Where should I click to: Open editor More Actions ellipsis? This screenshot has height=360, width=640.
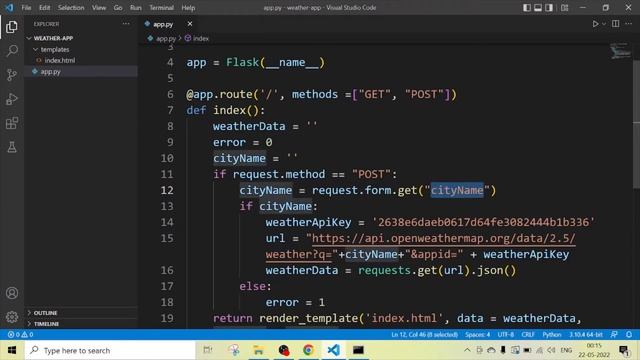[x=628, y=24]
